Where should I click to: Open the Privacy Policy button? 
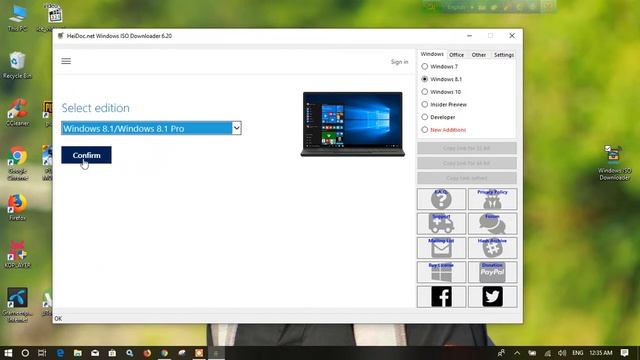pyautogui.click(x=492, y=199)
